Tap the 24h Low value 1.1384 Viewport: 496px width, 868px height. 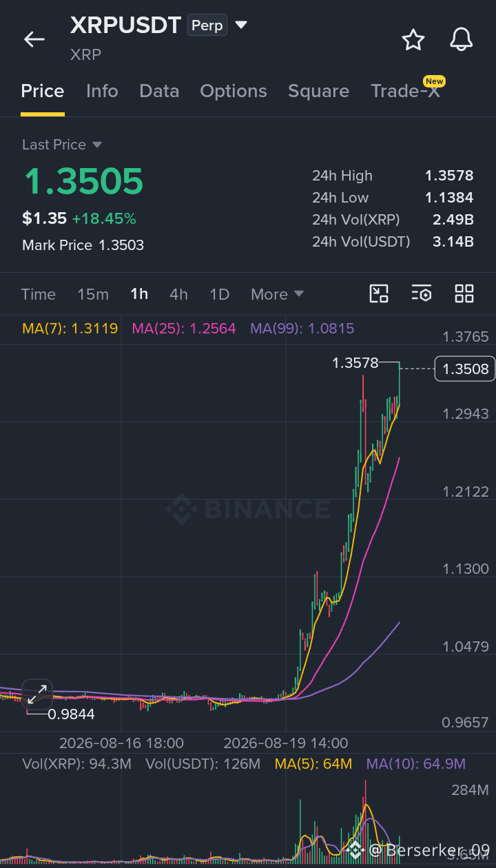[449, 198]
